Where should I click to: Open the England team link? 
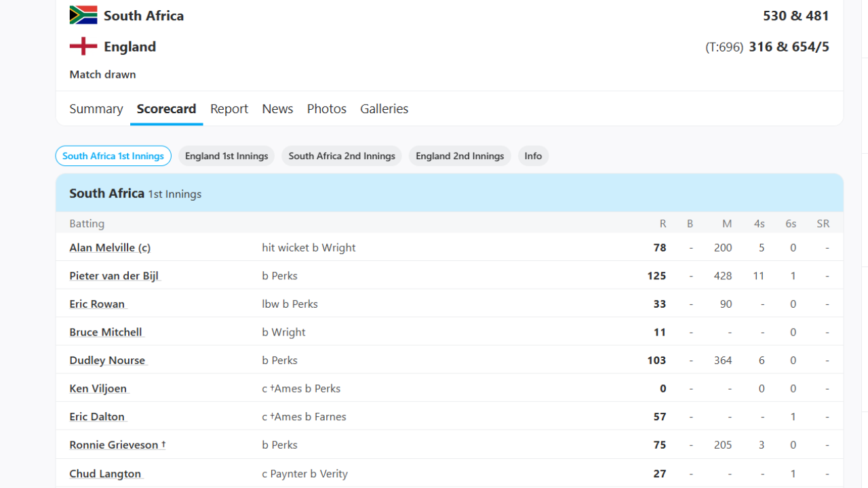[x=130, y=47]
